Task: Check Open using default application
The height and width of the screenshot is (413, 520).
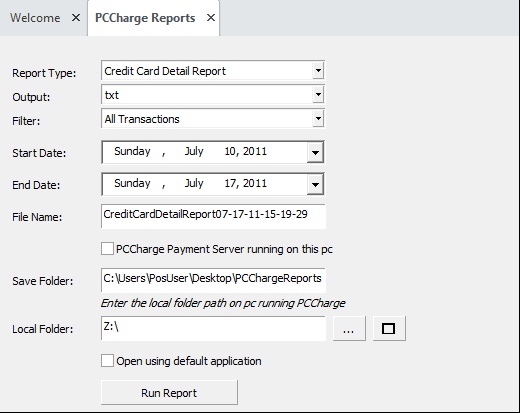Action: (107, 361)
